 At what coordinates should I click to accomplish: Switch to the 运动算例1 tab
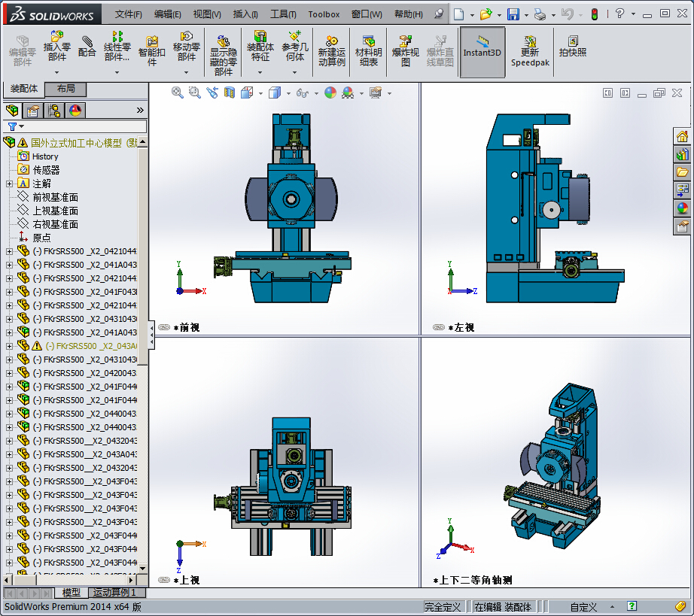pos(114,593)
